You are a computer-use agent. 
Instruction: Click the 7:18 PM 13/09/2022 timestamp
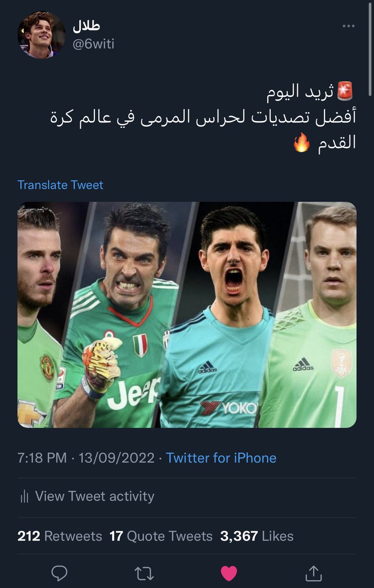[x=86, y=458]
